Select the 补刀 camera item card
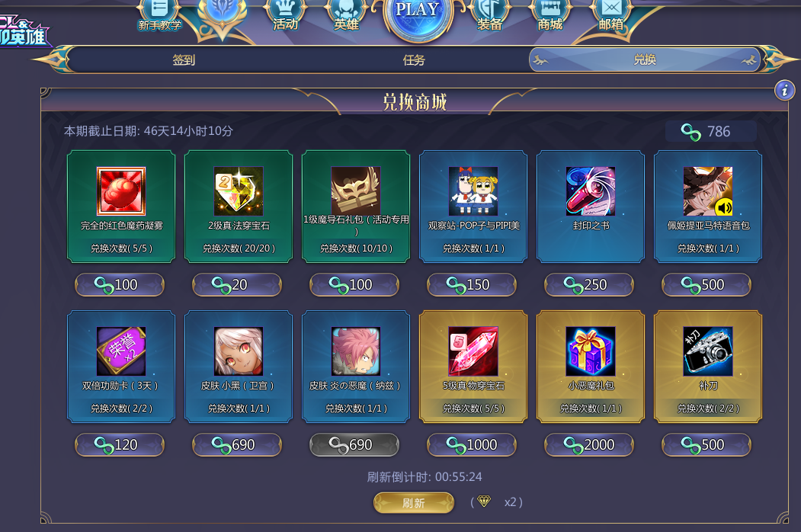The width and height of the screenshot is (801, 532). (x=708, y=367)
